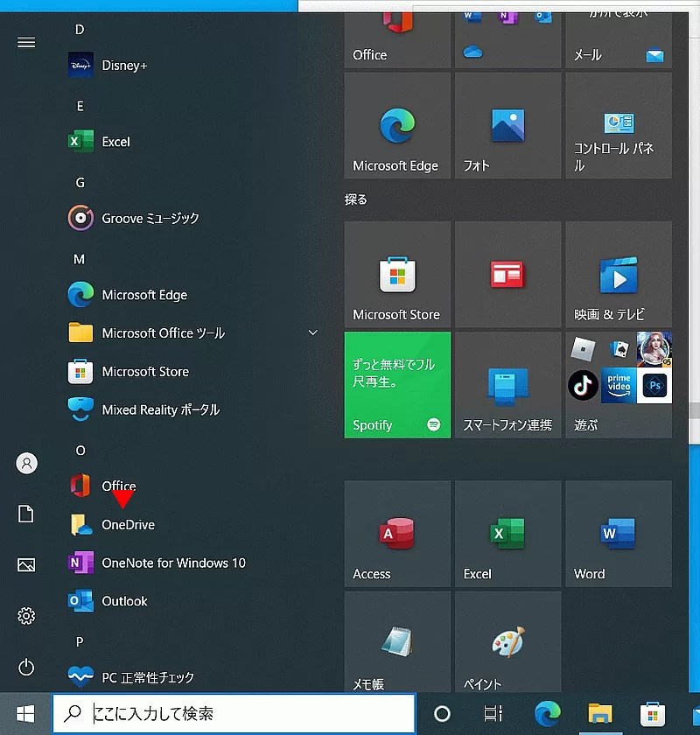Open the フォト tile

pos(507,124)
